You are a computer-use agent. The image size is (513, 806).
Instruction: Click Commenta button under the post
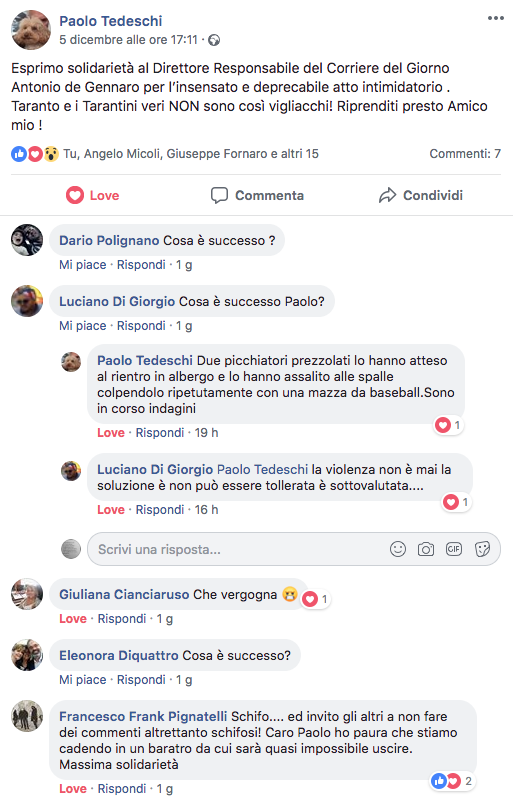tap(257, 195)
